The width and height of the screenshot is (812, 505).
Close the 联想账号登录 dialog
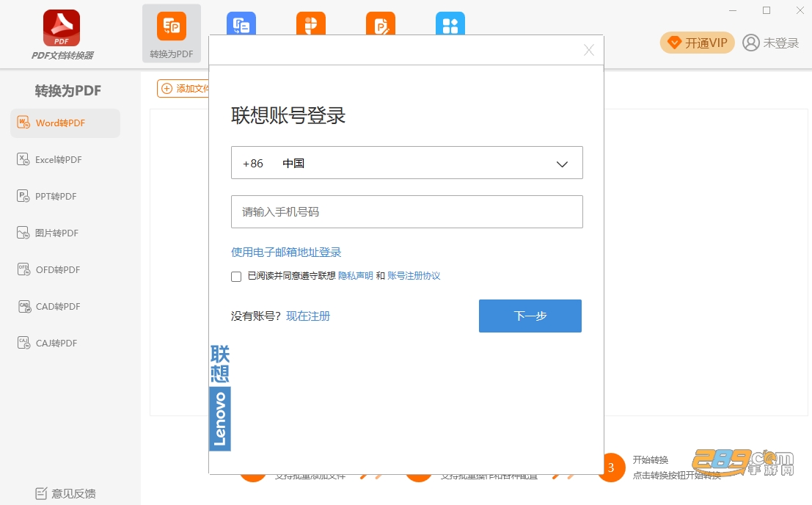tap(589, 50)
